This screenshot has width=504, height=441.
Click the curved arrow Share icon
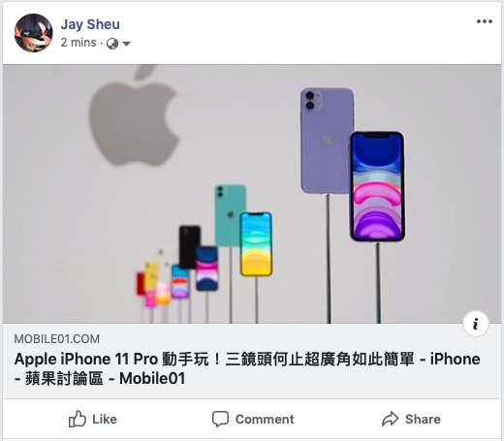390,419
